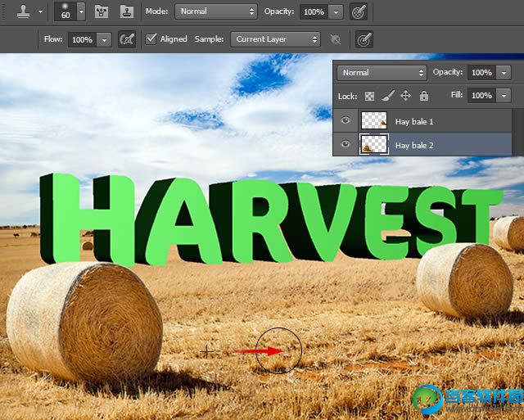Click the options bar Opacity value field
Image resolution: width=524 pixels, height=420 pixels.
coord(312,12)
